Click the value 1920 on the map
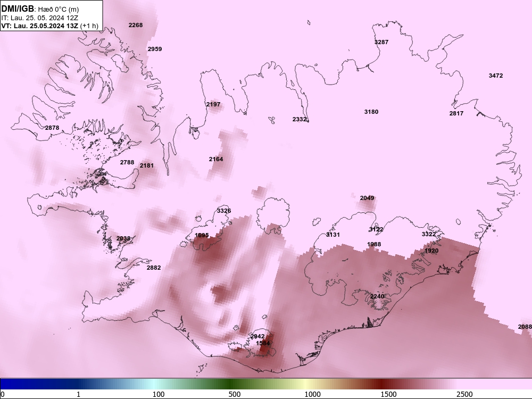 (431, 251)
